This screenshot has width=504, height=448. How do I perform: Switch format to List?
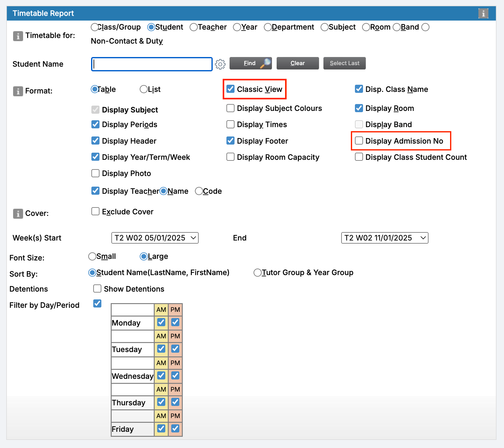(x=143, y=89)
